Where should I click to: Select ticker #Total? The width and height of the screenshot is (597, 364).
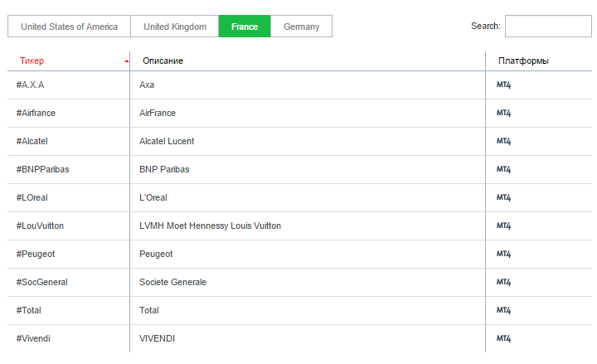[x=28, y=310]
